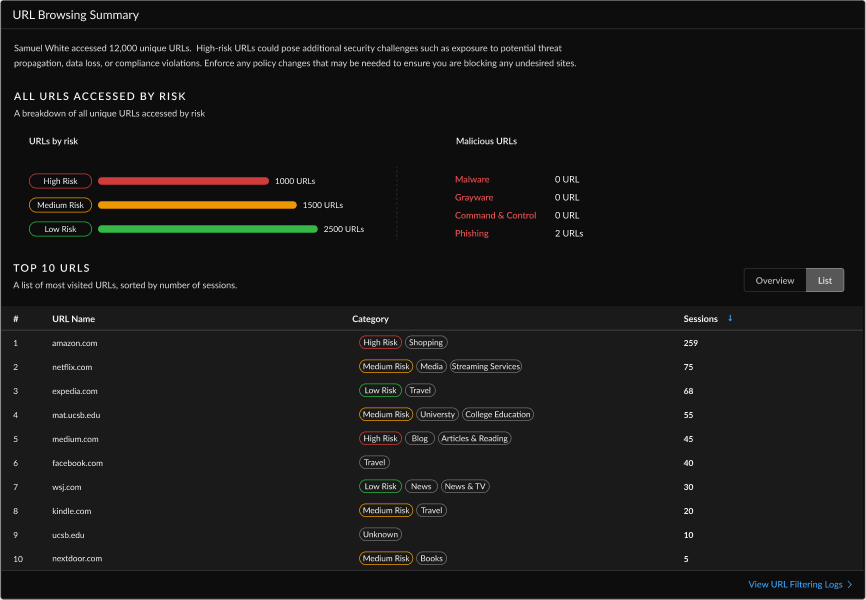866x600 pixels.
Task: Select the List tab
Action: coord(825,280)
